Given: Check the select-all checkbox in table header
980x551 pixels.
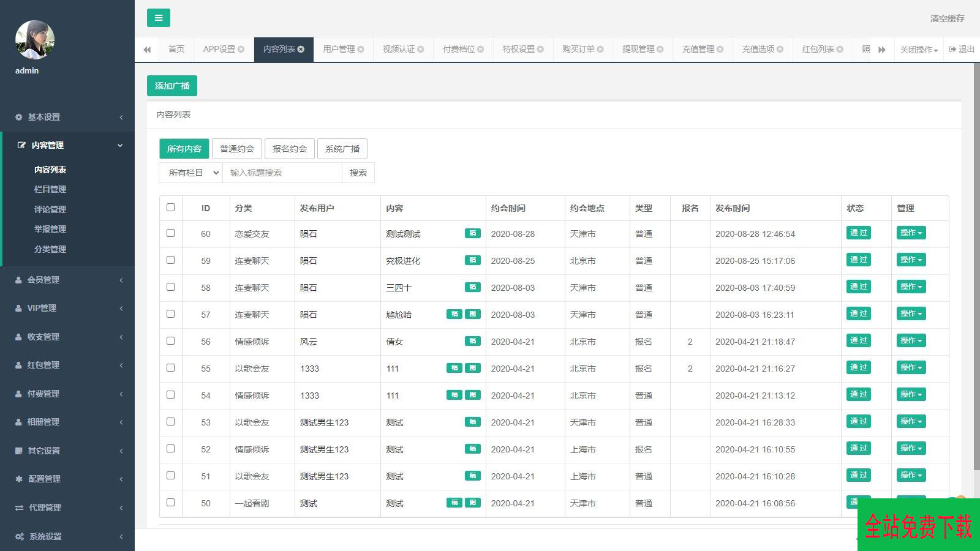Looking at the screenshot, I should [170, 208].
